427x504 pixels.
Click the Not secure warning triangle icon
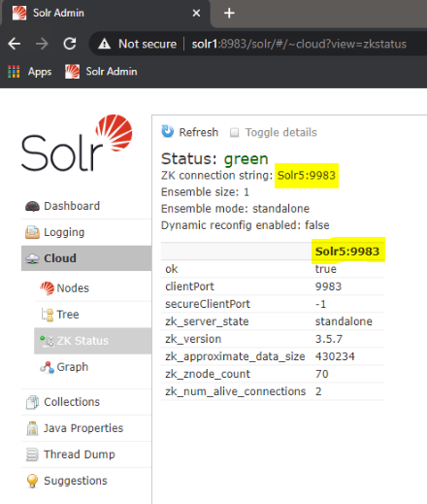click(104, 44)
